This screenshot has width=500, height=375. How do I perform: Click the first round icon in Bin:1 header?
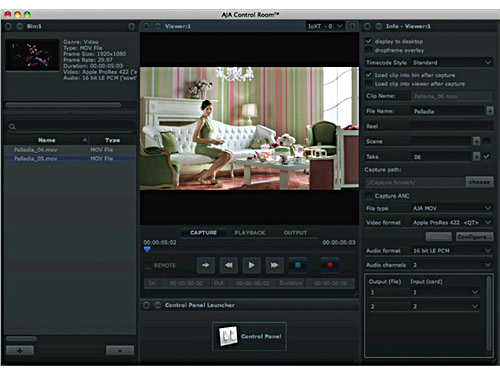coord(9,26)
